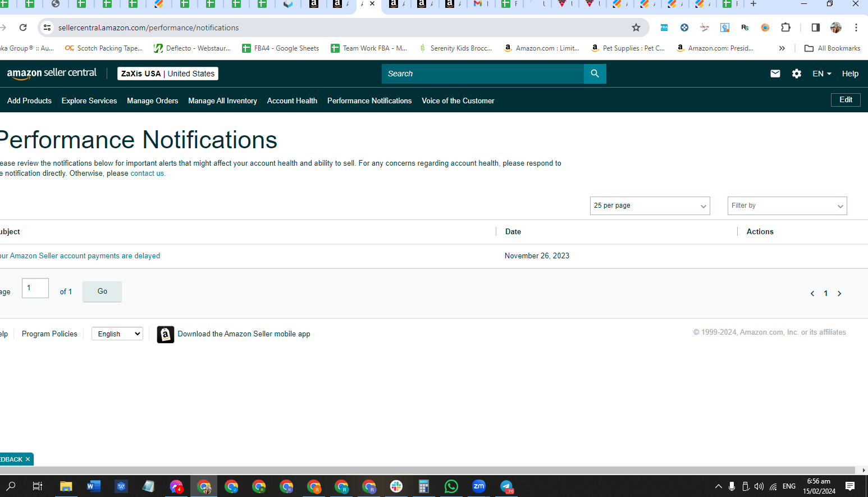Screen dimensions: 868x497
Task: Reload the page with the refresh icon
Action: coord(23,28)
